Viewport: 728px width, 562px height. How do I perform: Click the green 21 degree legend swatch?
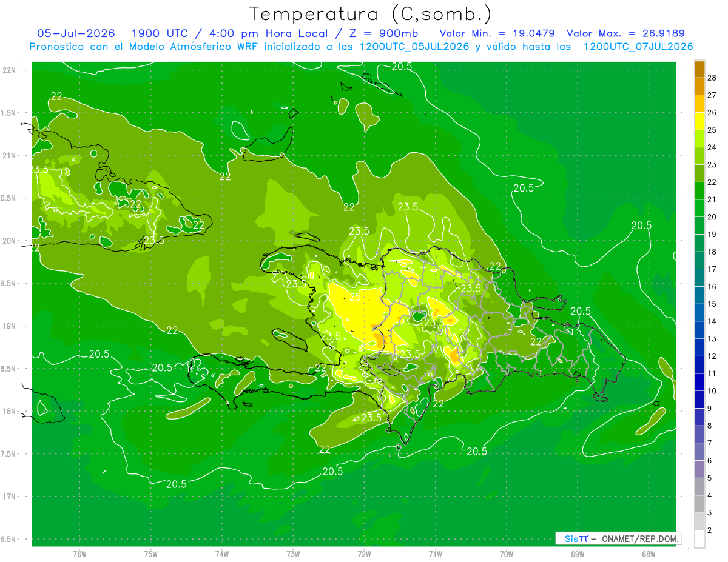click(699, 191)
